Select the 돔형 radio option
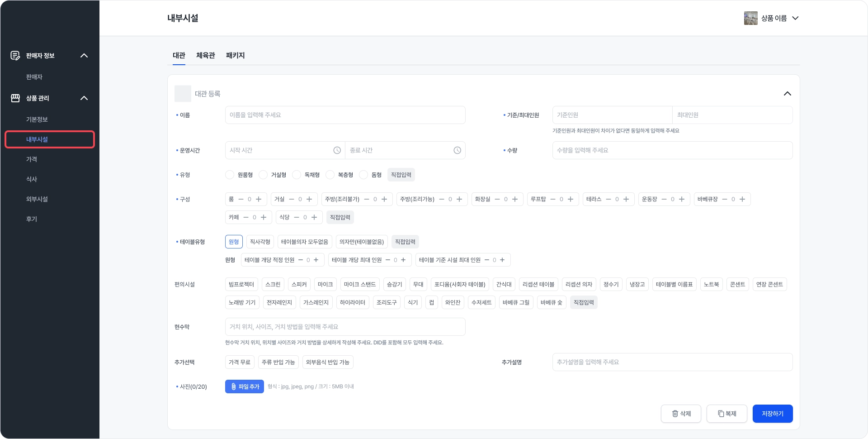Viewport: 868px width, 439px height. (363, 175)
